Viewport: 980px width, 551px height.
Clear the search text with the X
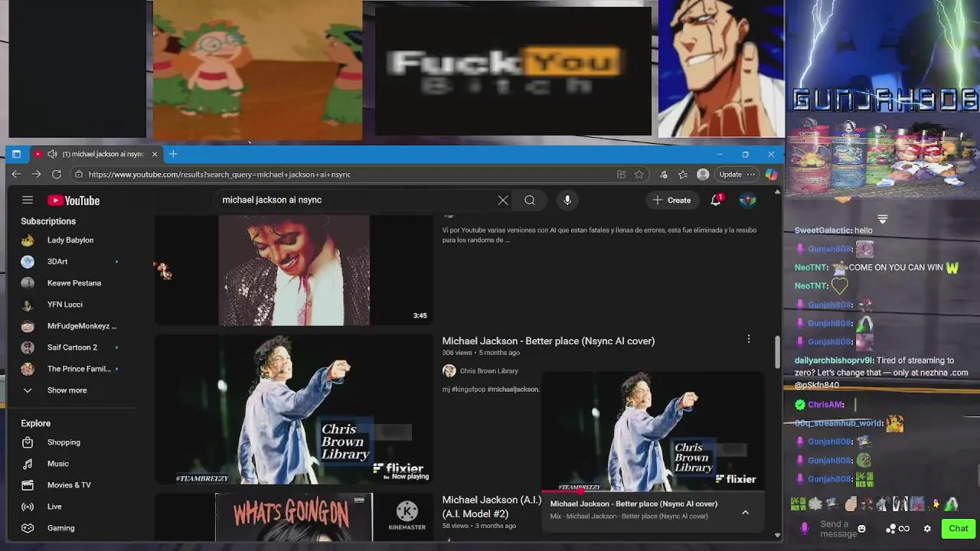[x=503, y=201]
